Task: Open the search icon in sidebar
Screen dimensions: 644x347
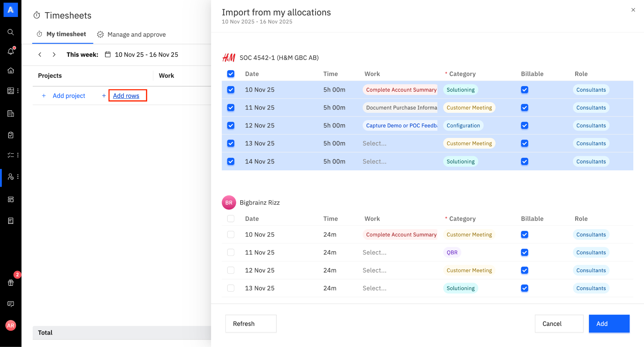Action: 11,32
